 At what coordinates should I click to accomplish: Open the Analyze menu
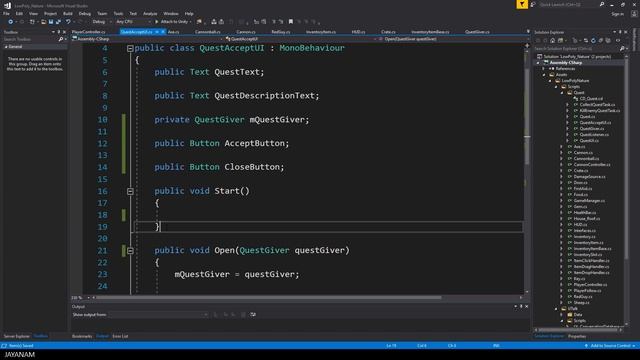pos(150,13)
